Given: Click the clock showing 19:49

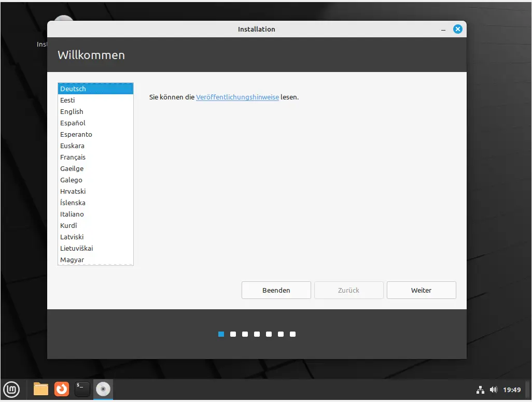Looking at the screenshot, I should [x=512, y=390].
